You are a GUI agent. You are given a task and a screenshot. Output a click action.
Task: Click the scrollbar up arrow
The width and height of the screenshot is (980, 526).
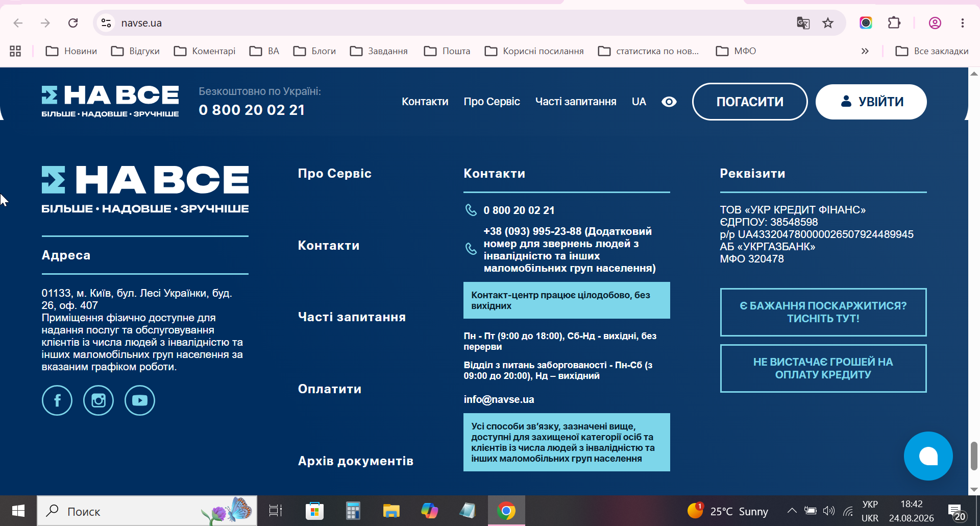pyautogui.click(x=974, y=74)
